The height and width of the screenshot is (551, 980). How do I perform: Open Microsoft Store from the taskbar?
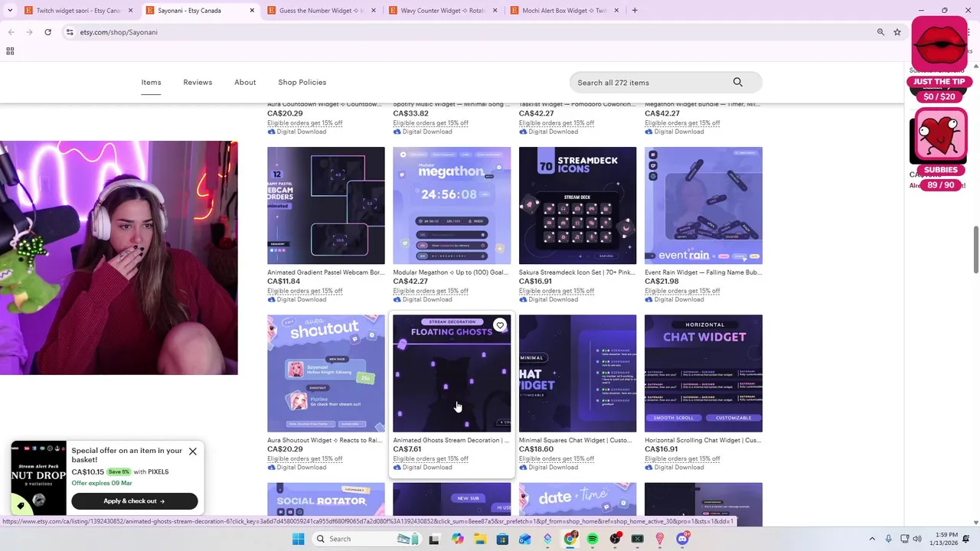(x=502, y=539)
